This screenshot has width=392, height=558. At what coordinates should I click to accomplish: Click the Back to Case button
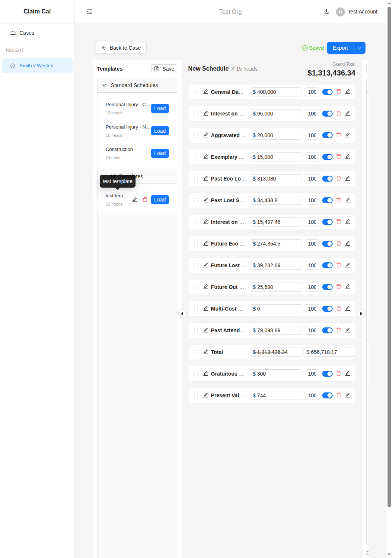121,48
